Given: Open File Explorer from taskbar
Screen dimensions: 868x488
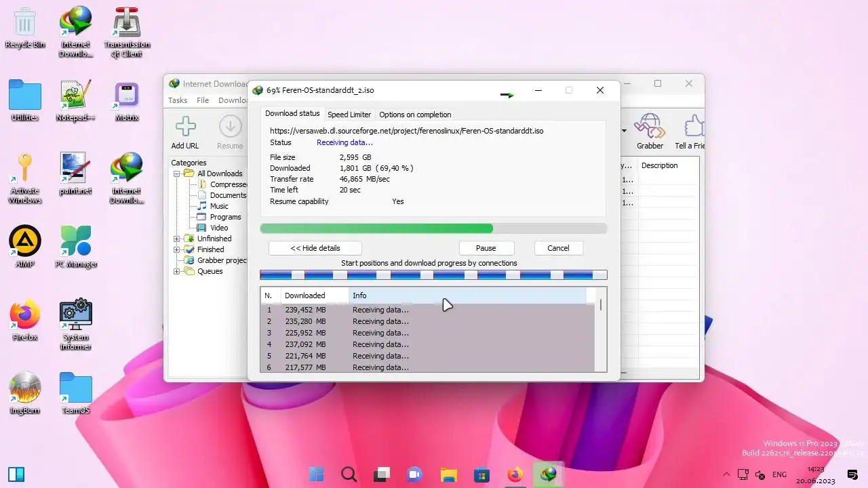Looking at the screenshot, I should point(448,474).
